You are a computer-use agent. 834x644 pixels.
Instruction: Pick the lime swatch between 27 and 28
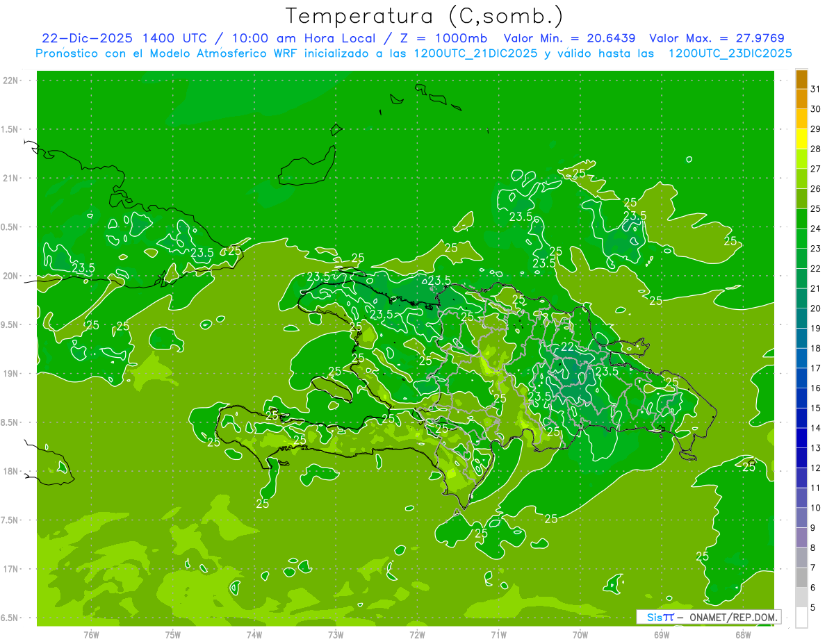click(801, 159)
